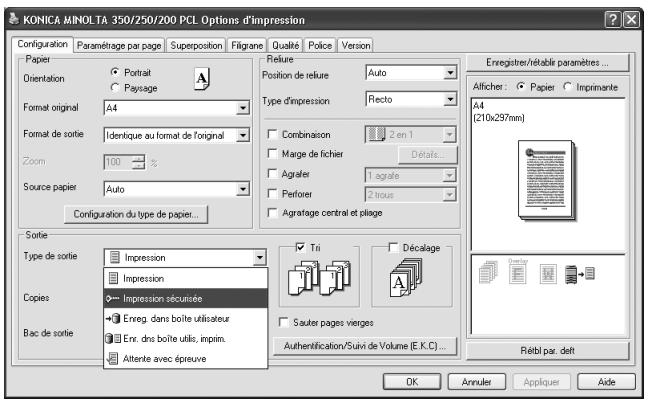Image resolution: width=648 pixels, height=400 pixels.
Task: Click the printer-to-page icon in preview panel
Action: coord(580,274)
